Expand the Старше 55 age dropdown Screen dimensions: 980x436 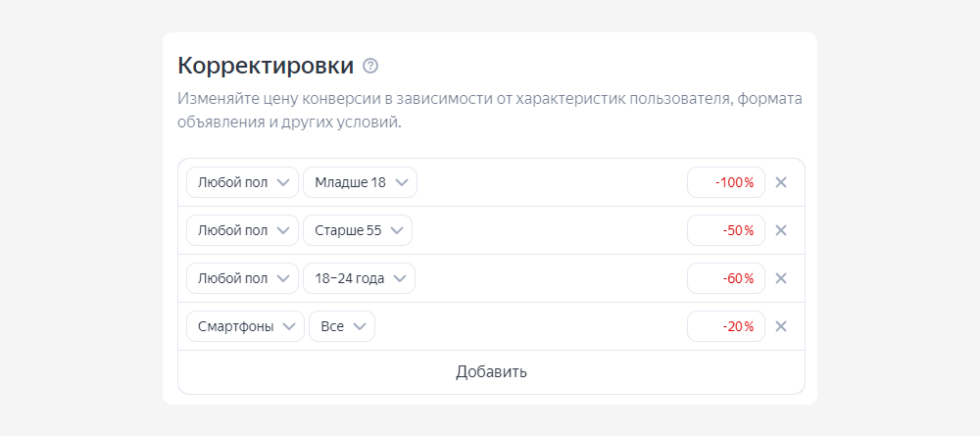[x=358, y=230]
